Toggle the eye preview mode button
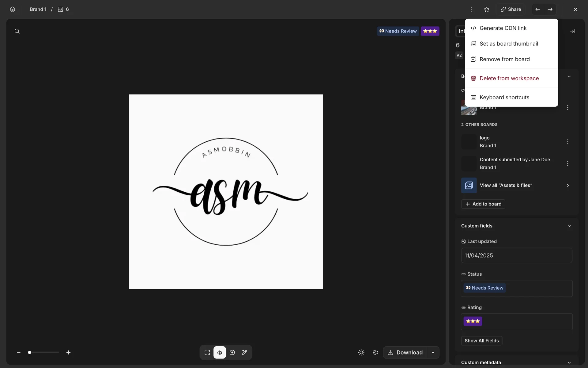The height and width of the screenshot is (368, 588). [220, 352]
